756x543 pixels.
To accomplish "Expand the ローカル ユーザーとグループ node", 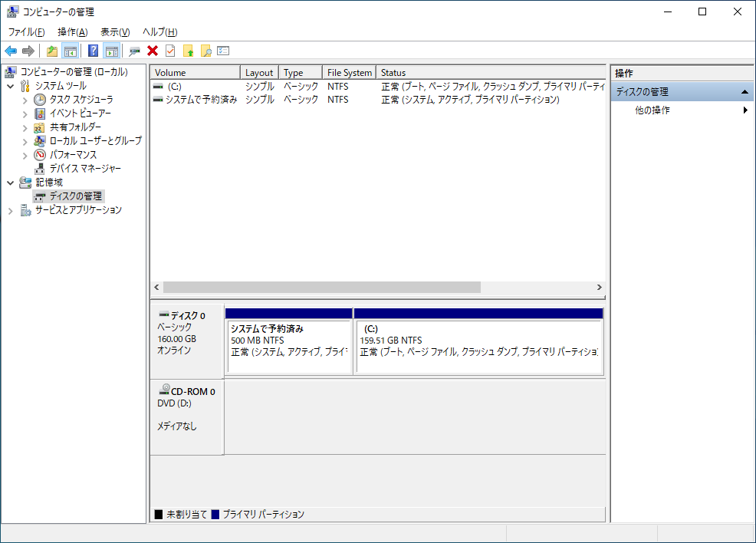I will (25, 141).
